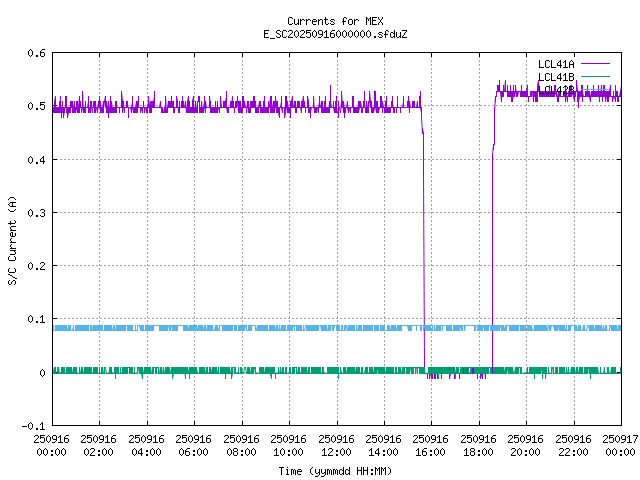Select the E_SC20250916000000.sfduZ filename subtitle

pyautogui.click(x=334, y=34)
